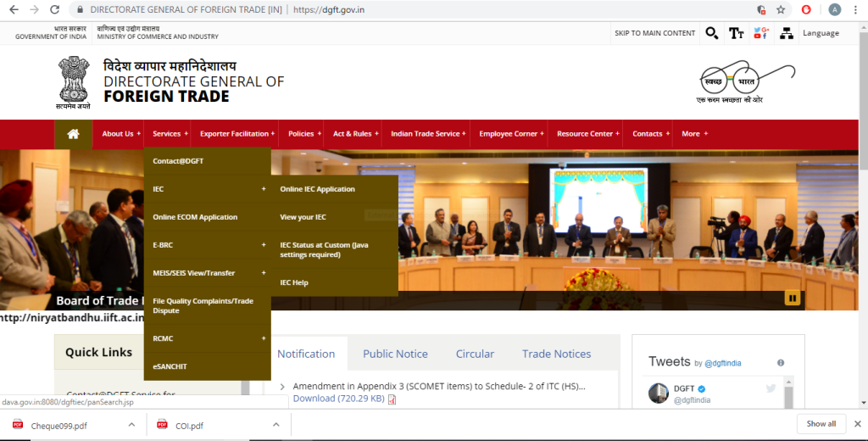Viewport: 868px width, 441px height.
Task: Click the national emblem logo
Action: (74, 82)
